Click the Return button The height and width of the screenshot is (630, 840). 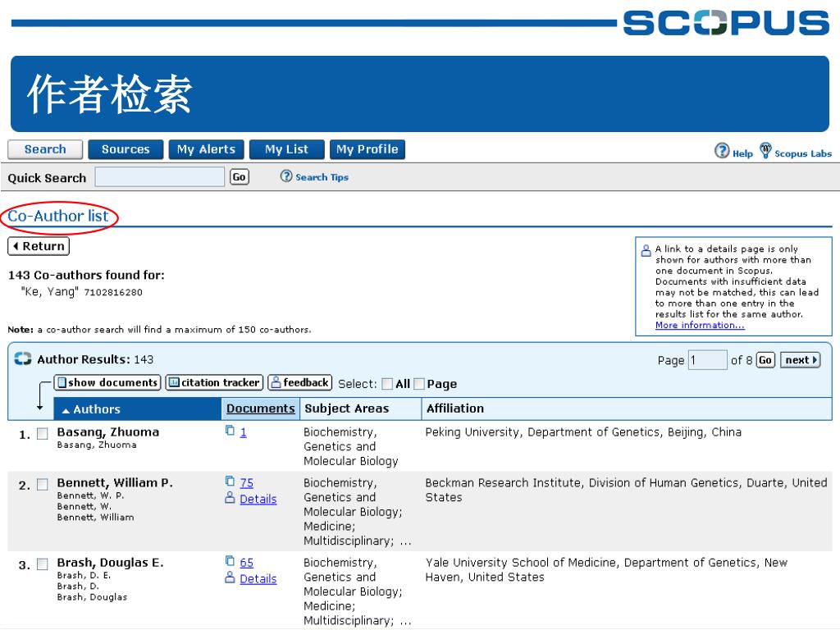click(x=39, y=246)
